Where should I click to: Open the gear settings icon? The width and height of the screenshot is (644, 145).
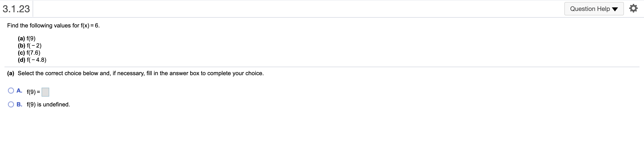pyautogui.click(x=633, y=9)
